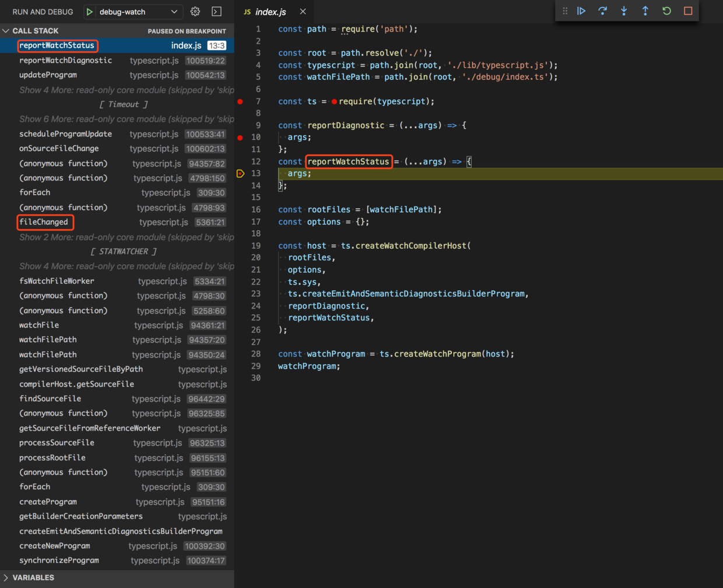Open launch.json via the gear icon
This screenshot has height=588, width=723.
(x=195, y=12)
